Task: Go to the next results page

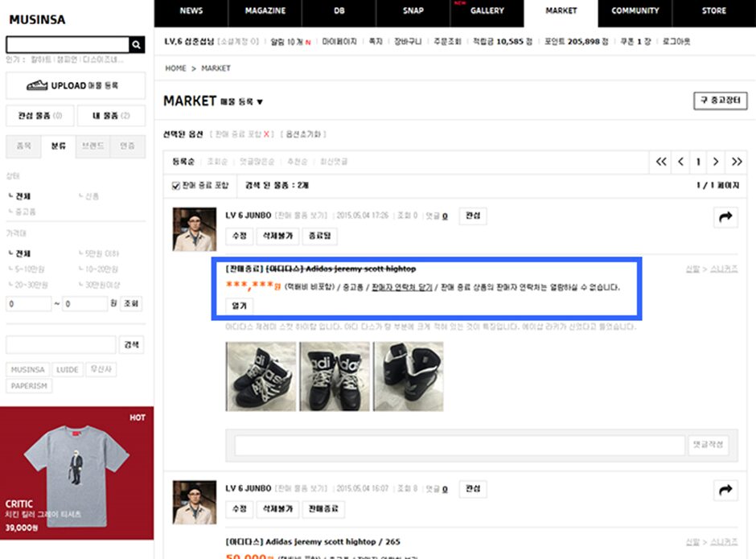Action: 716,162
